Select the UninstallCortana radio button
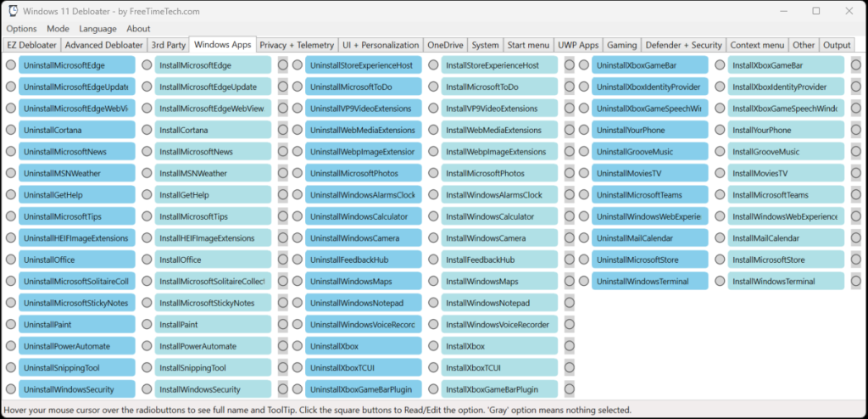 click(x=10, y=130)
